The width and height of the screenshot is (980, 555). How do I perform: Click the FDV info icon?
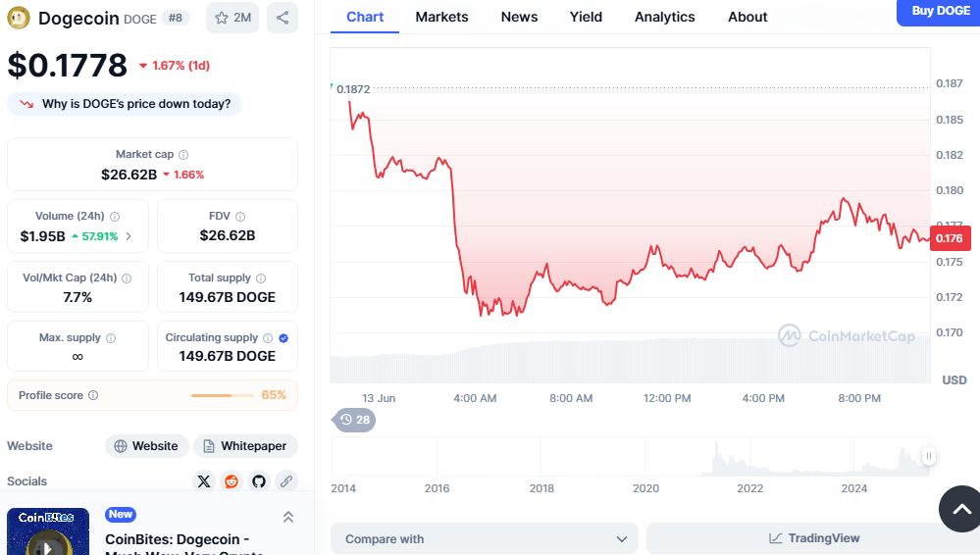pyautogui.click(x=240, y=217)
